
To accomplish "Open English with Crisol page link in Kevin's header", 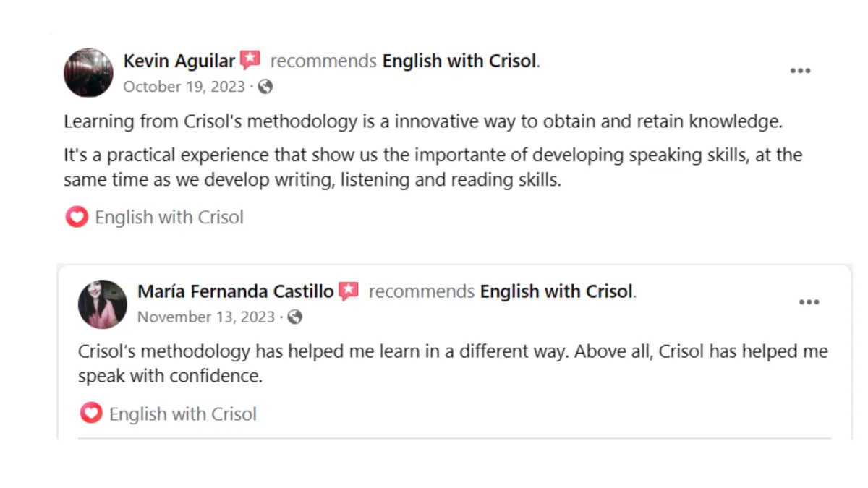I will pyautogui.click(x=460, y=61).
